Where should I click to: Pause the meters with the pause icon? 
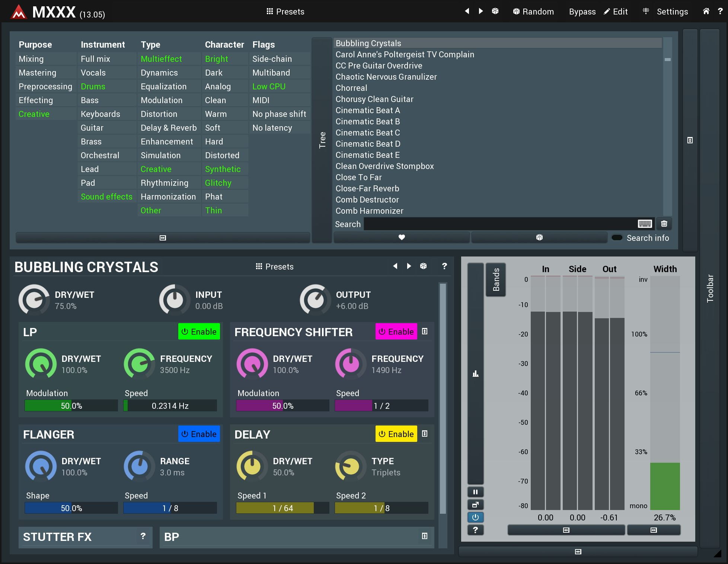coord(475,492)
